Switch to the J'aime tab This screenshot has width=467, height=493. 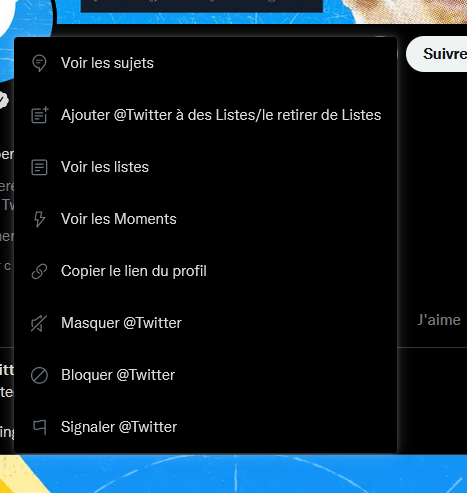(x=439, y=320)
